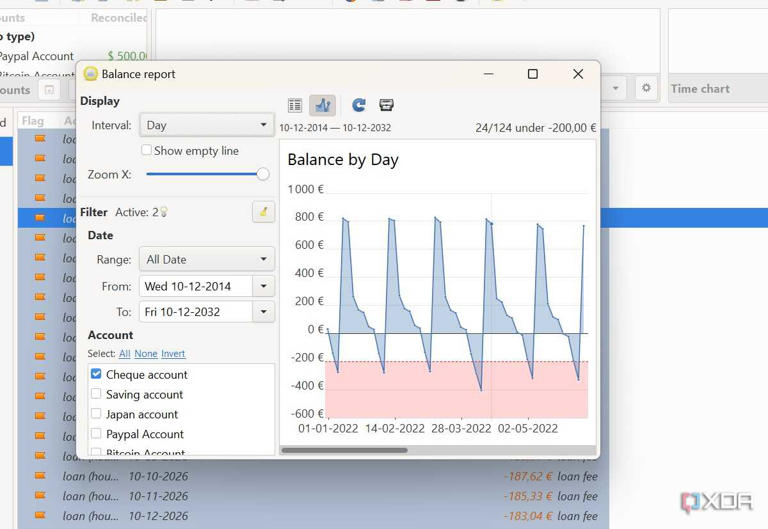Open the Interval dropdown set to Day
Image resolution: width=768 pixels, height=529 pixels.
pyautogui.click(x=207, y=125)
